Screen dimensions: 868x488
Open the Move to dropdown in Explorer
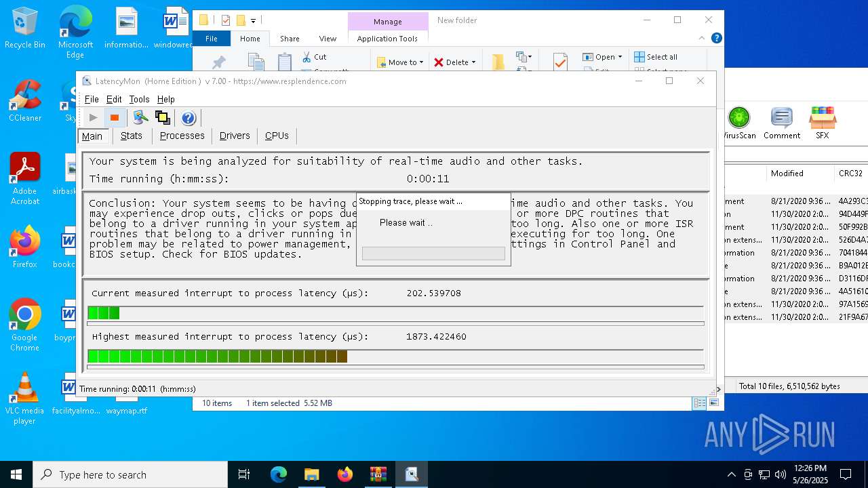[x=400, y=62]
